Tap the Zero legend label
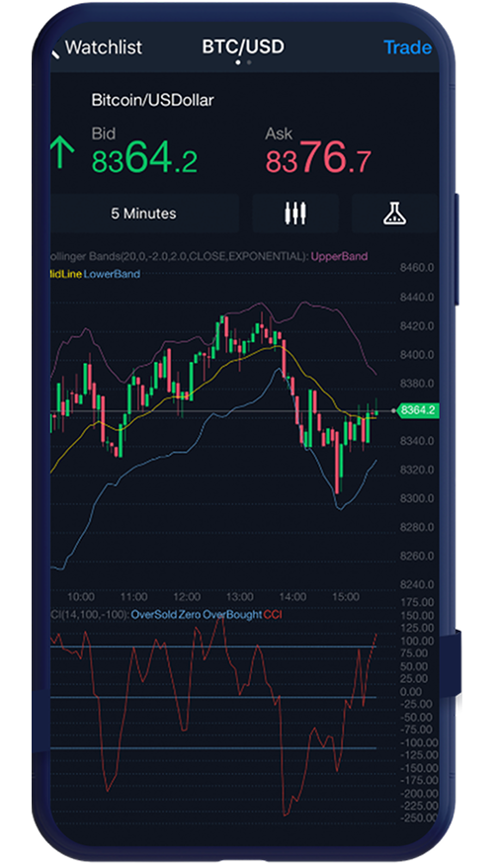 pyautogui.click(x=188, y=615)
